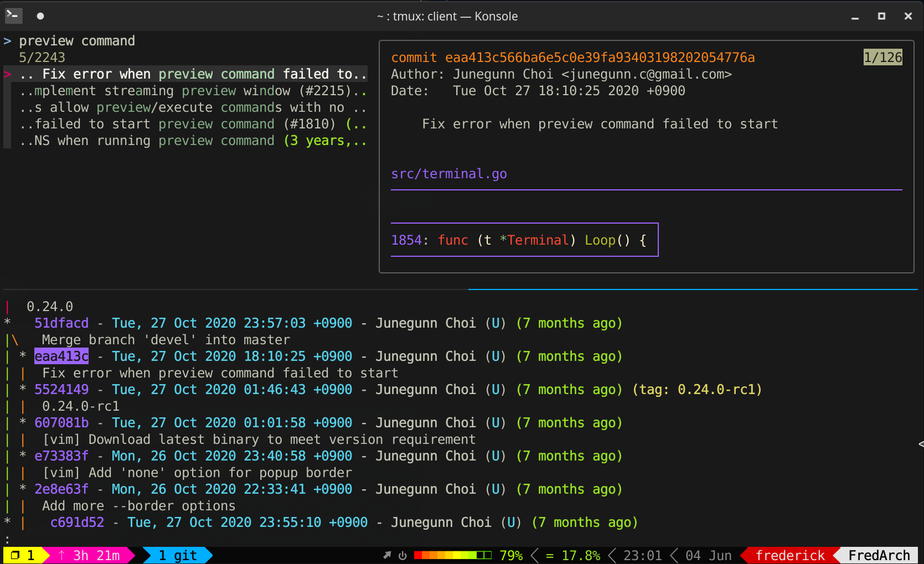The height and width of the screenshot is (564, 924).
Task: Click the Date line 'Tue Oct 27 18:10:25 2020'
Action: click(538, 91)
